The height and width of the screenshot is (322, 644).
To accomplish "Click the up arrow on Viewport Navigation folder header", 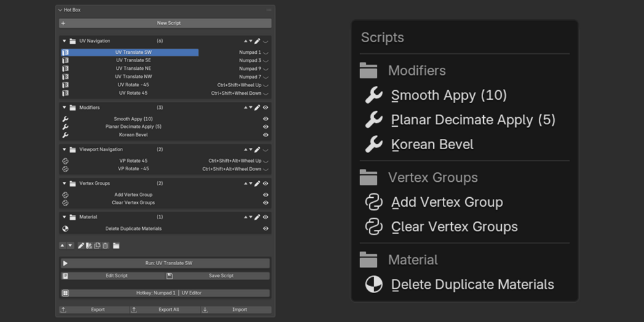I will tap(245, 150).
